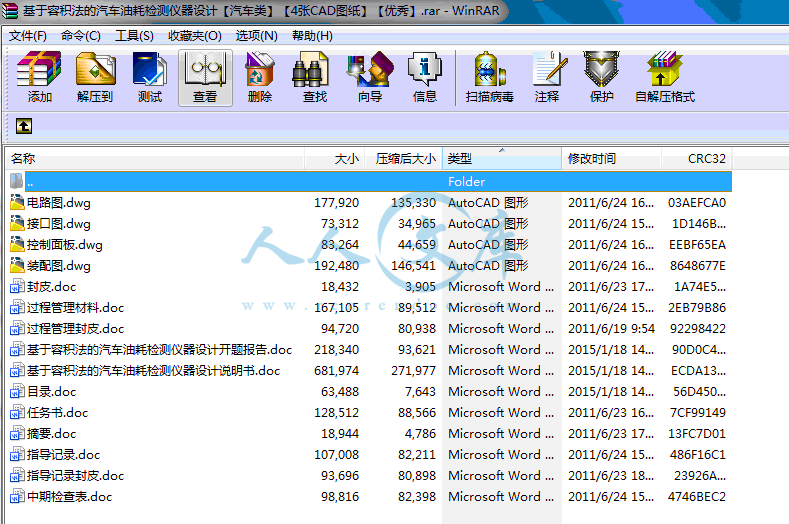Click packed size value 135,330
The height and width of the screenshot is (524, 789).
pyautogui.click(x=414, y=202)
